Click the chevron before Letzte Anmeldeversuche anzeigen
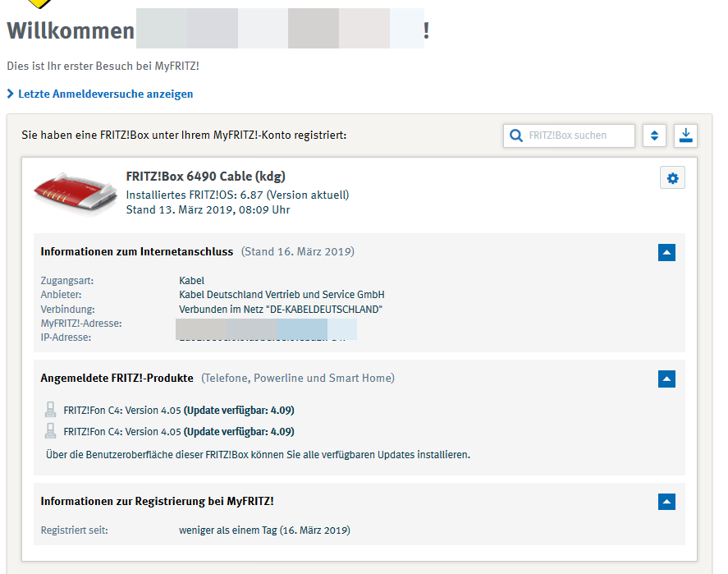Viewport: 728px width, 574px height. [x=11, y=94]
